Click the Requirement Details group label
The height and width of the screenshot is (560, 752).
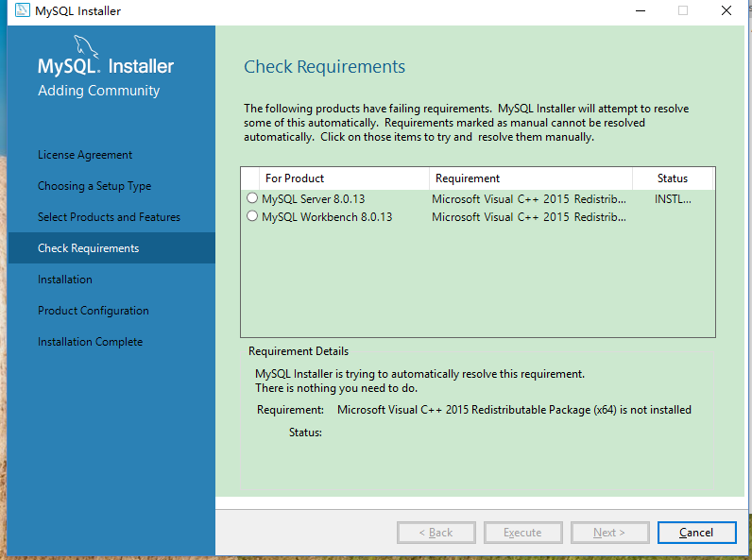(299, 351)
